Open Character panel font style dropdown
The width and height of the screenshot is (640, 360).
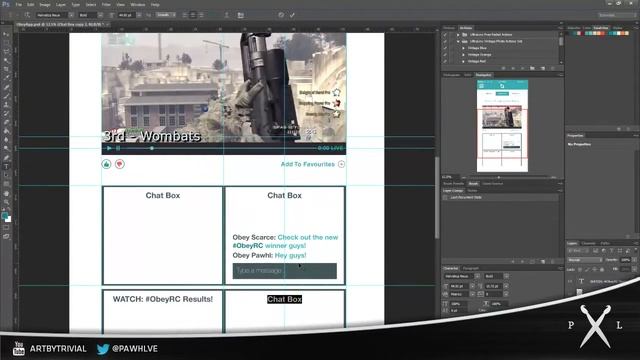point(496,276)
